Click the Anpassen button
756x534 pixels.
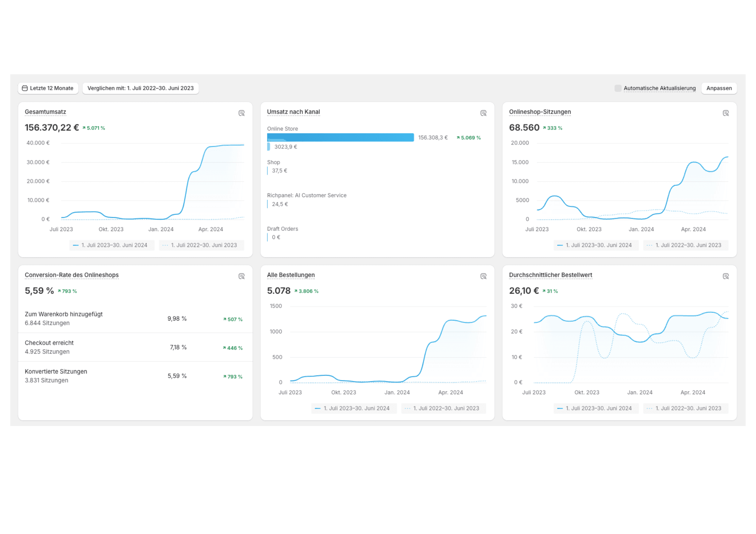coord(719,88)
